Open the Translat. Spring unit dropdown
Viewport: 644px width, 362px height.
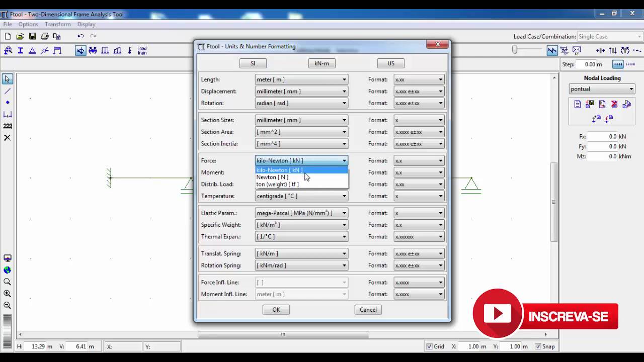pyautogui.click(x=301, y=254)
